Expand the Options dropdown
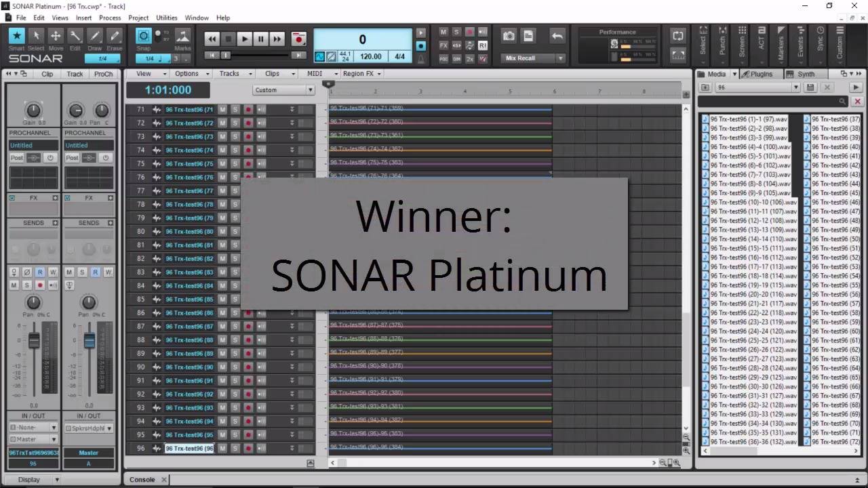Image resolution: width=868 pixels, height=488 pixels. point(191,74)
